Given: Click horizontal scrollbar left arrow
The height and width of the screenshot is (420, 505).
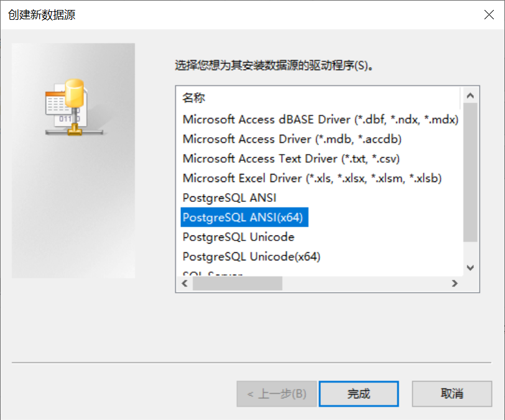Looking at the screenshot, I should point(184,283).
